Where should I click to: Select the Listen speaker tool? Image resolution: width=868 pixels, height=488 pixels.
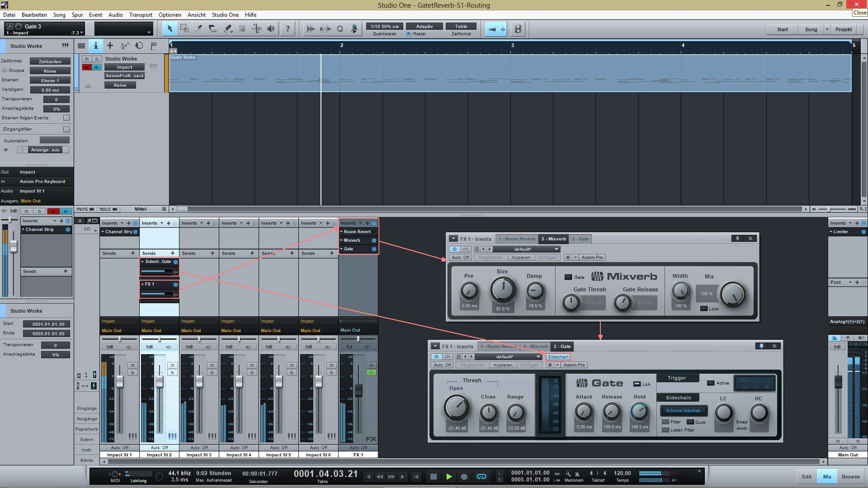click(x=271, y=29)
